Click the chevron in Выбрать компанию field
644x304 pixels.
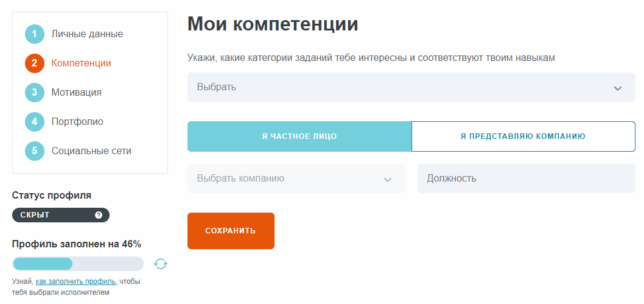(x=387, y=180)
